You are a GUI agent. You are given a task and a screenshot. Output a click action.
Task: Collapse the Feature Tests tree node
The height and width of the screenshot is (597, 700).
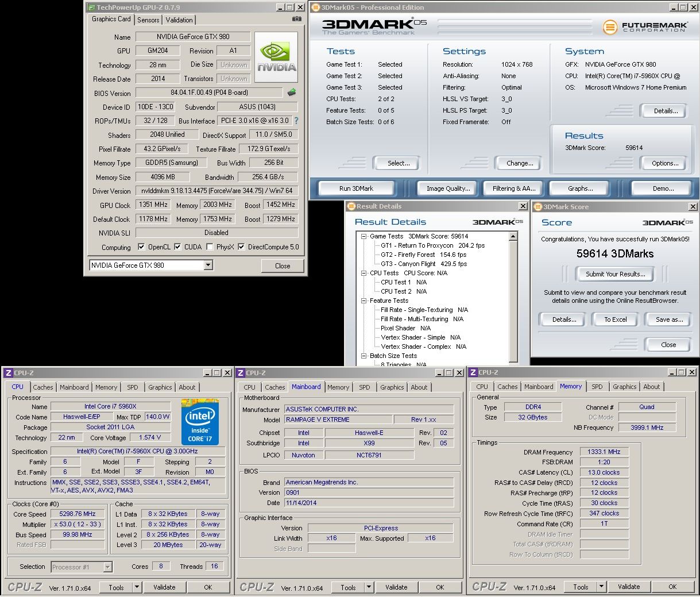pyautogui.click(x=364, y=301)
